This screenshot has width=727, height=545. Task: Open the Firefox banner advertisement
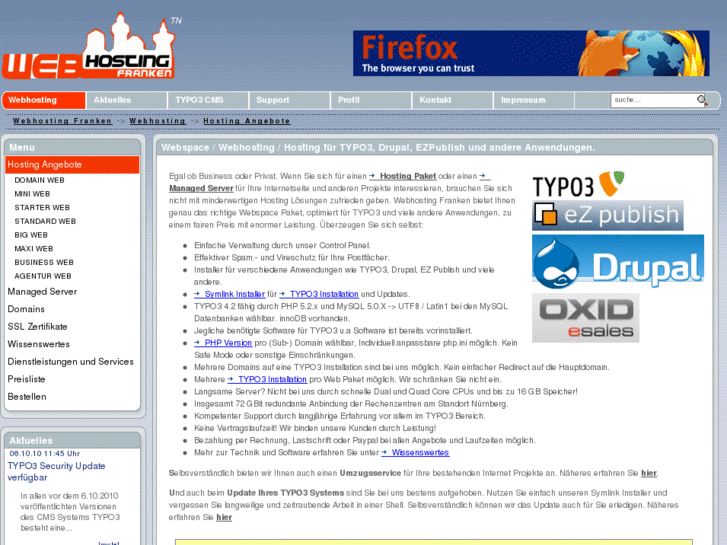tap(531, 53)
